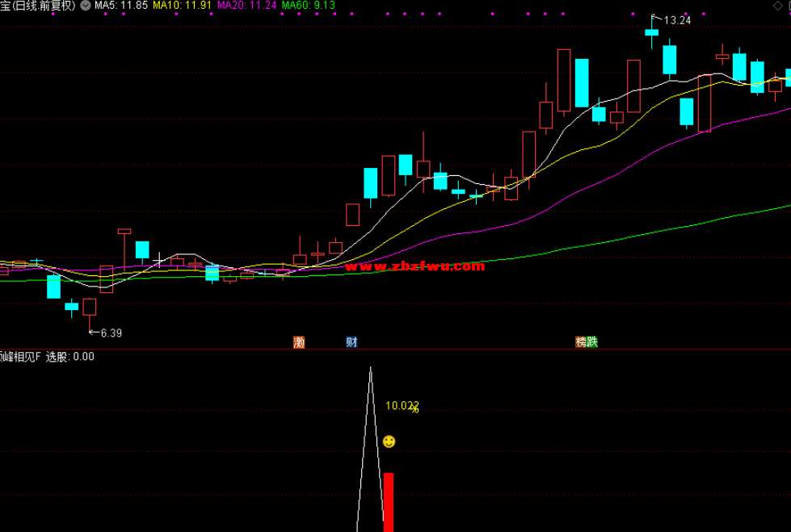This screenshot has height=532, width=791.
Task: Click the blue 财 event marker
Action: (x=351, y=342)
